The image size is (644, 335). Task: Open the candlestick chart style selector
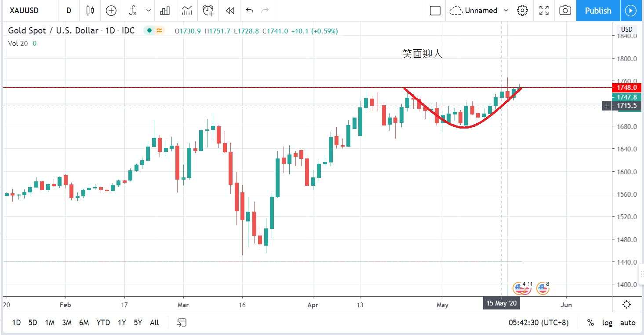click(x=90, y=11)
